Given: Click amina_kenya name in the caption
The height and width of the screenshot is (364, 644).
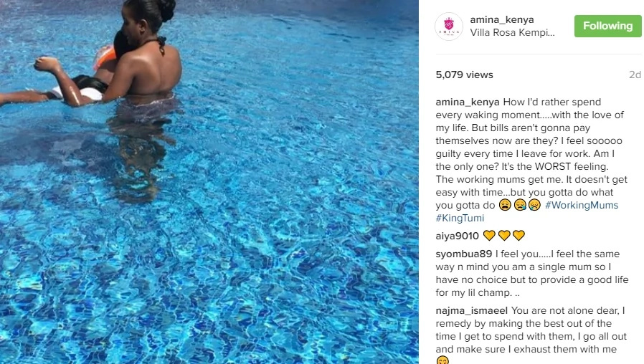Looking at the screenshot, I should click(x=468, y=102).
